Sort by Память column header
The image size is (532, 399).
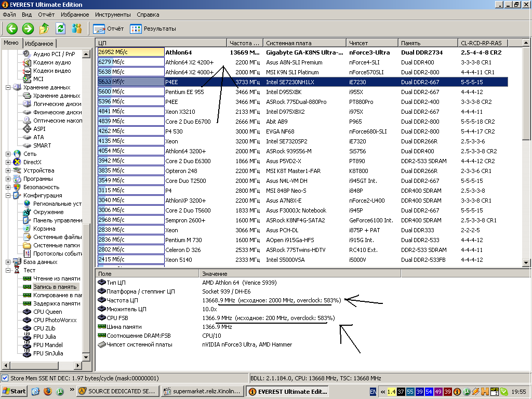coord(428,43)
